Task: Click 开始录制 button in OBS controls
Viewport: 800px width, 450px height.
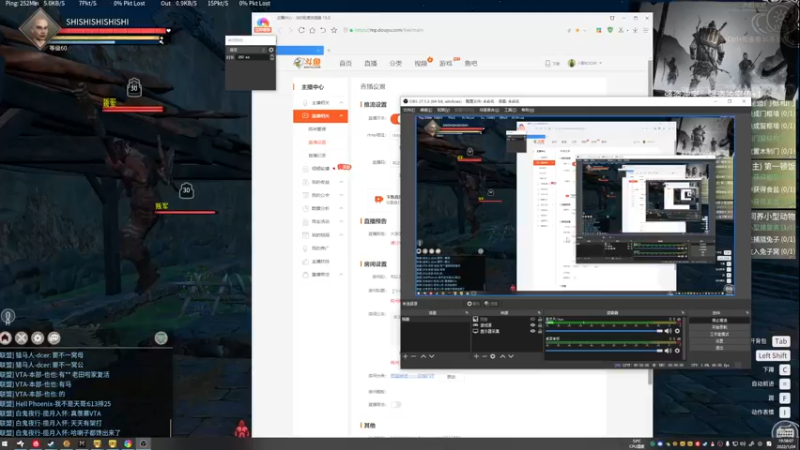Action: (719, 327)
